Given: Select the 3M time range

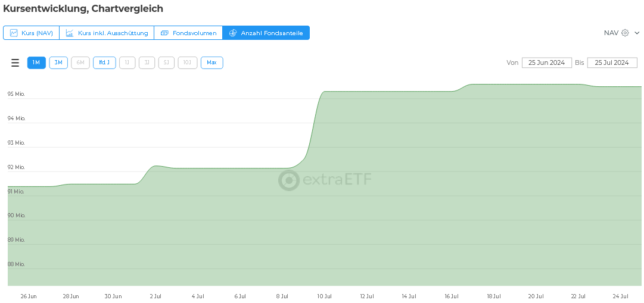Looking at the screenshot, I should [58, 63].
